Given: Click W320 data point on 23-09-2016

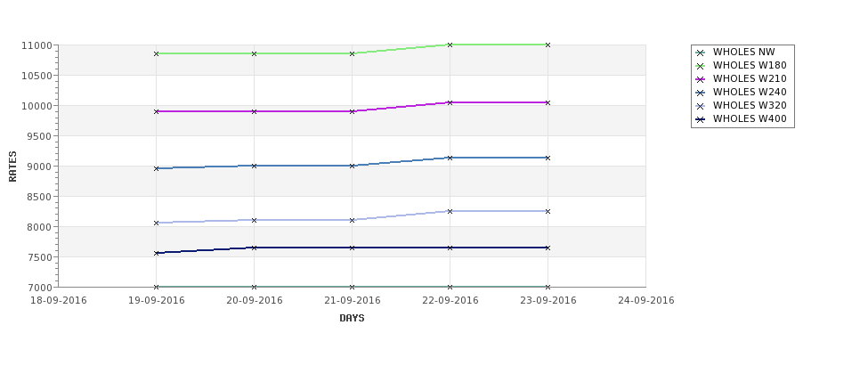Looking at the screenshot, I should [548, 212].
